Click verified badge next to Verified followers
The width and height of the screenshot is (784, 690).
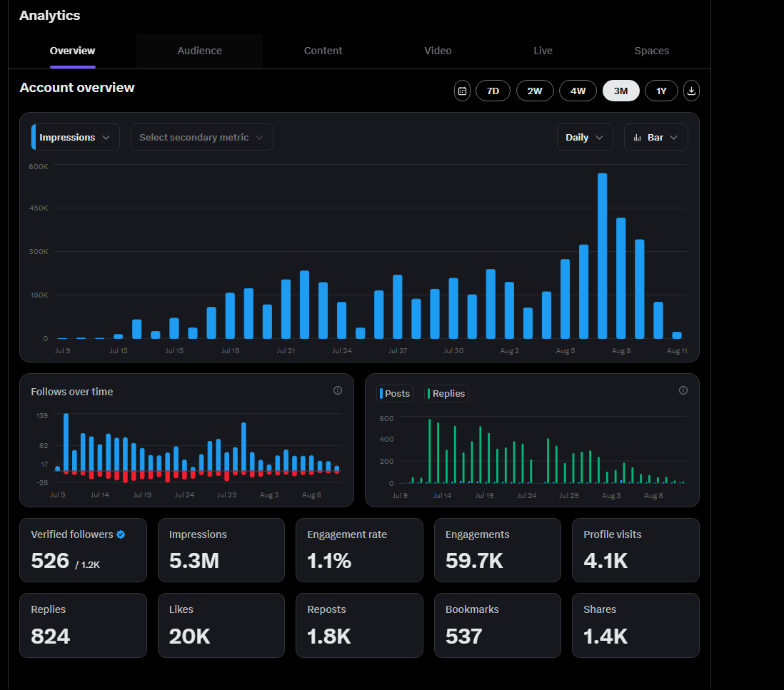coord(121,534)
